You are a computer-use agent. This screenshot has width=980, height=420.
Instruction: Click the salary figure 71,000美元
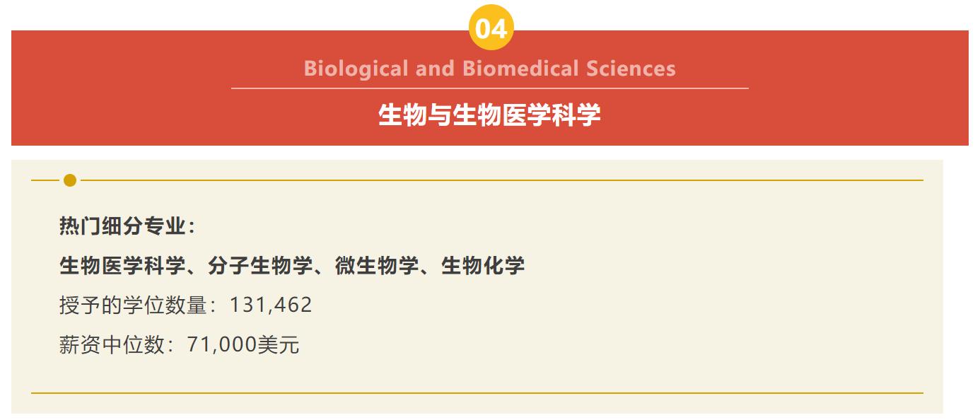(243, 345)
